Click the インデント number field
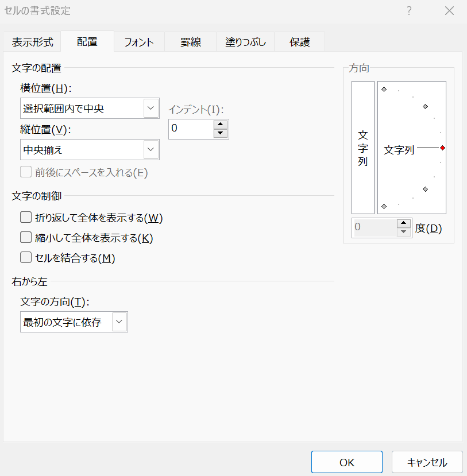 (191, 129)
